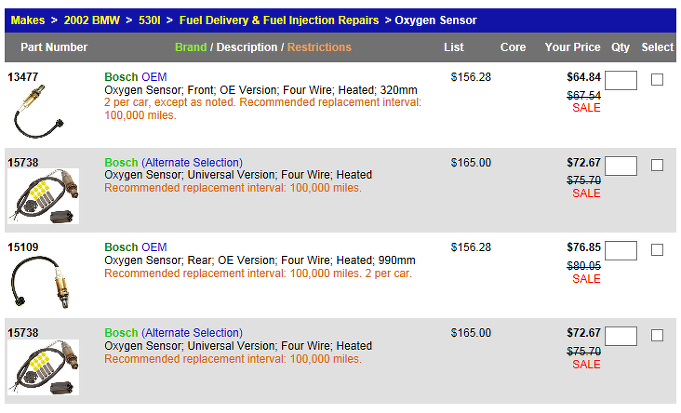Open the Bosch OEM link for front sensor
Screen dimensions: 681x413
click(x=136, y=77)
